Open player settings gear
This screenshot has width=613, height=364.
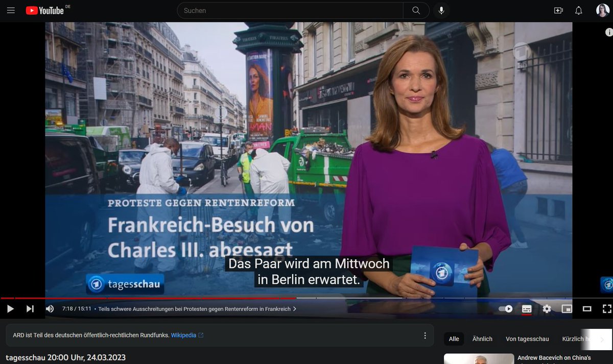(x=547, y=309)
